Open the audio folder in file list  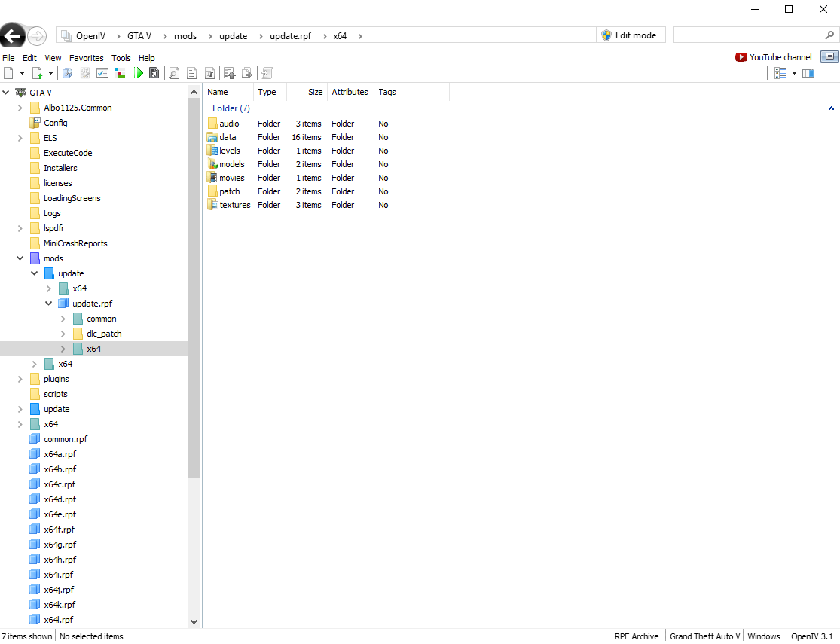click(x=229, y=124)
